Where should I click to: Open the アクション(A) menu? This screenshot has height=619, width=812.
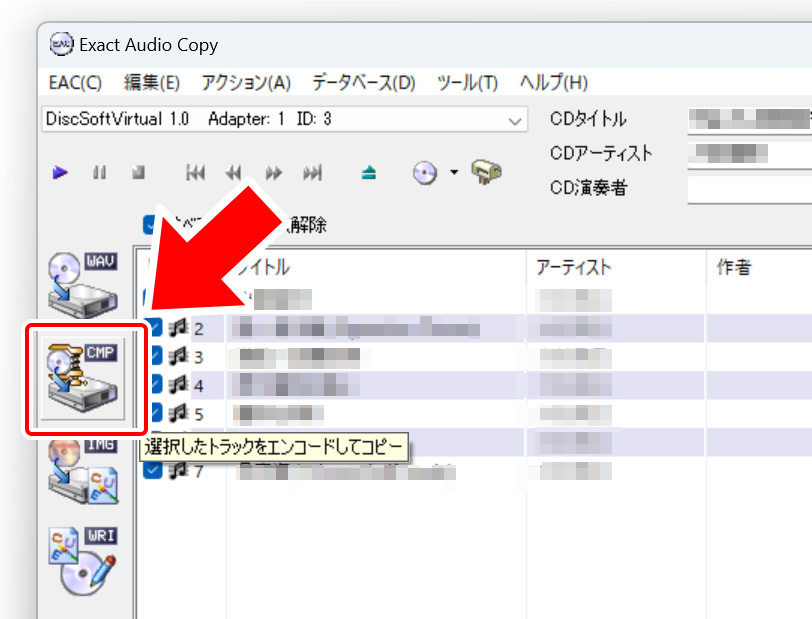(x=246, y=83)
